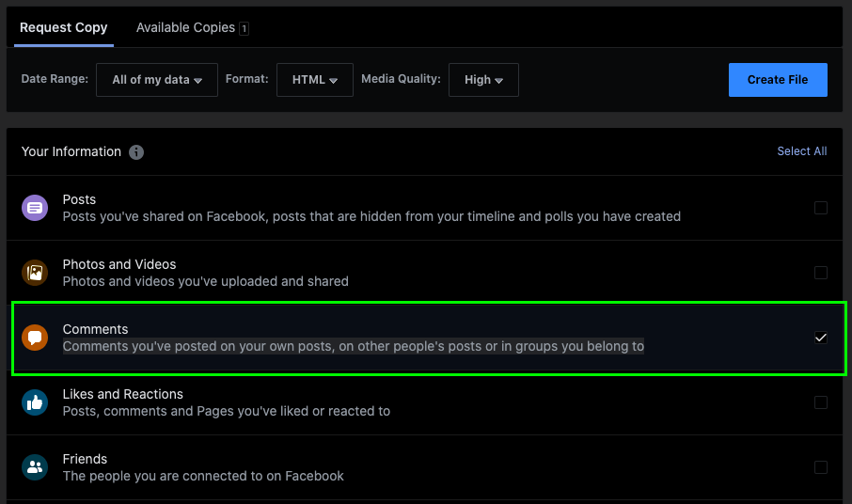Tick the Friends checkbox
Viewport: 852px width, 504px height.
point(820,467)
